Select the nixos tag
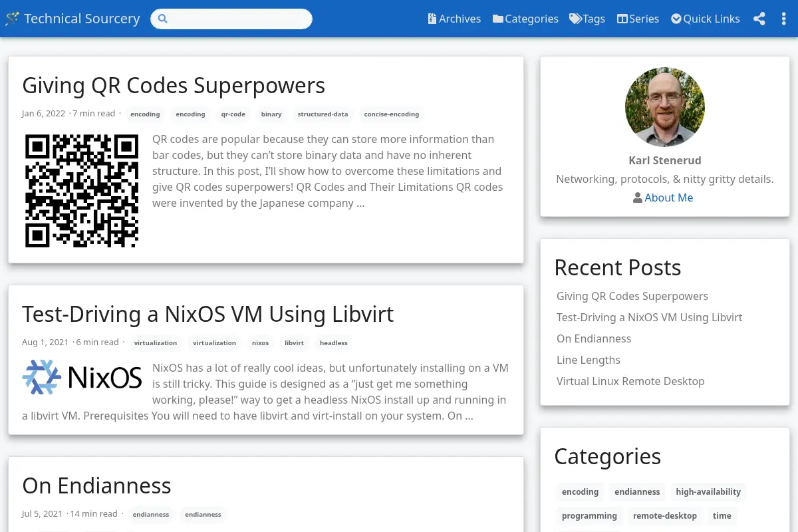This screenshot has width=798, height=532. click(x=261, y=343)
